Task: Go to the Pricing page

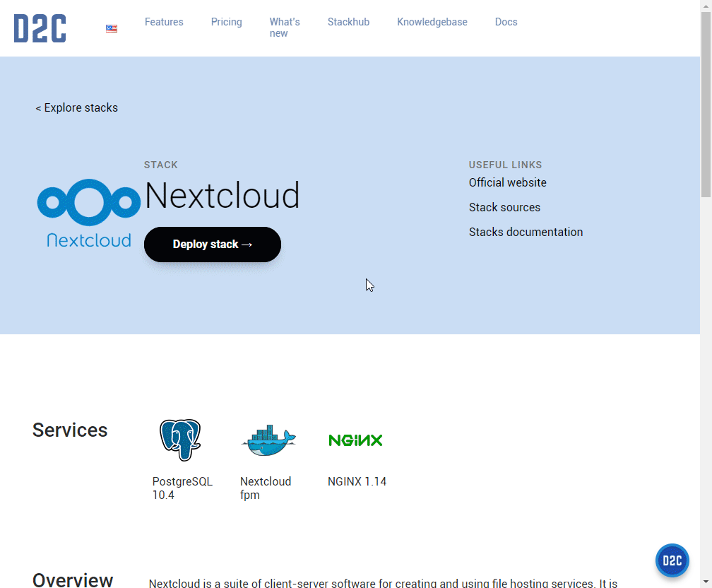Action: tap(227, 22)
